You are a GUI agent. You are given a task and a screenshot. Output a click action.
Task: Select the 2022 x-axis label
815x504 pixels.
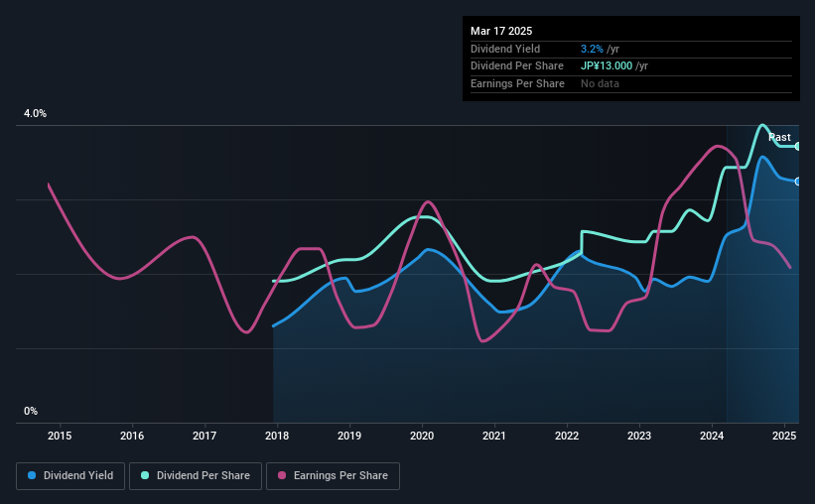click(x=567, y=436)
